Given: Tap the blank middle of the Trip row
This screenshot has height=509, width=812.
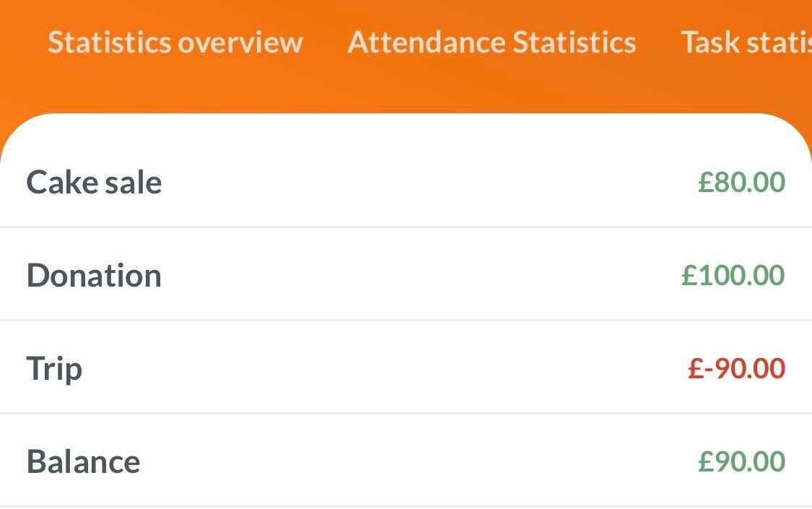Looking at the screenshot, I should (383, 368).
